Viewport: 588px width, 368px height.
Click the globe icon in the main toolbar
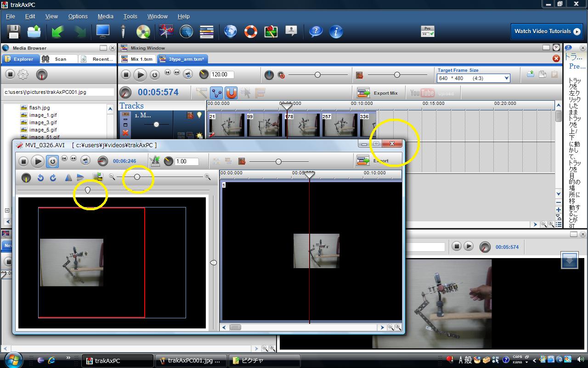(231, 31)
